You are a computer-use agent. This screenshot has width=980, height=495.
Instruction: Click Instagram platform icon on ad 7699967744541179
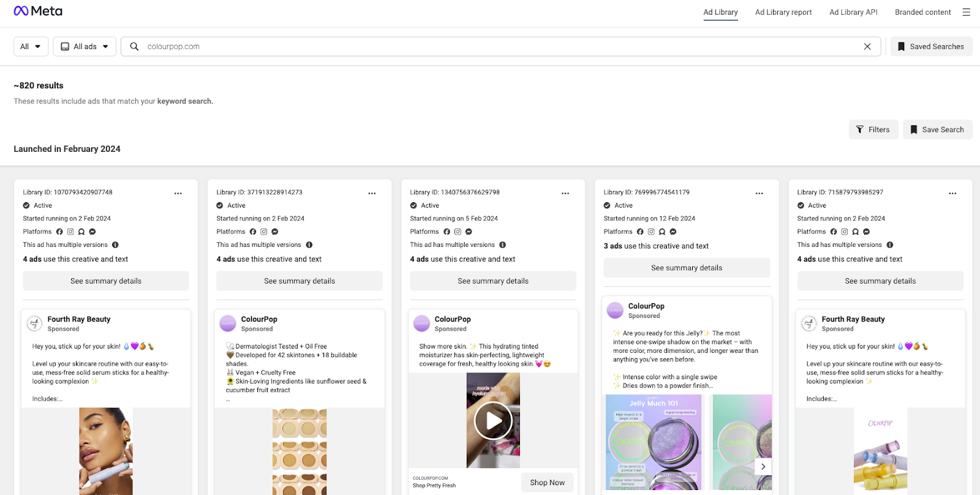[x=651, y=232]
